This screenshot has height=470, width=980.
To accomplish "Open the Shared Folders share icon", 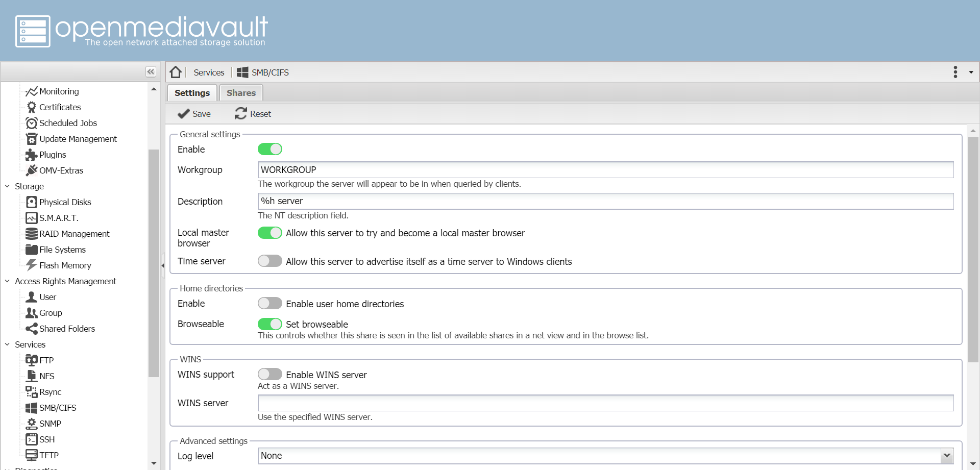I will (x=32, y=329).
